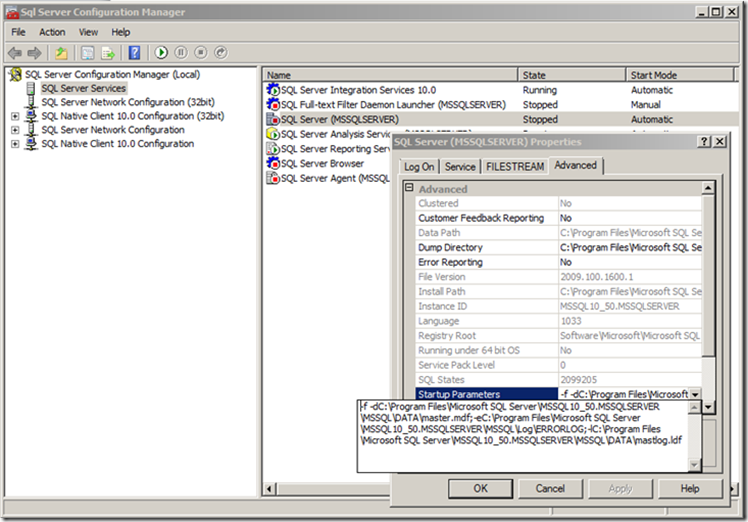
Task: Click the Help button in properties dialog
Action: point(690,489)
